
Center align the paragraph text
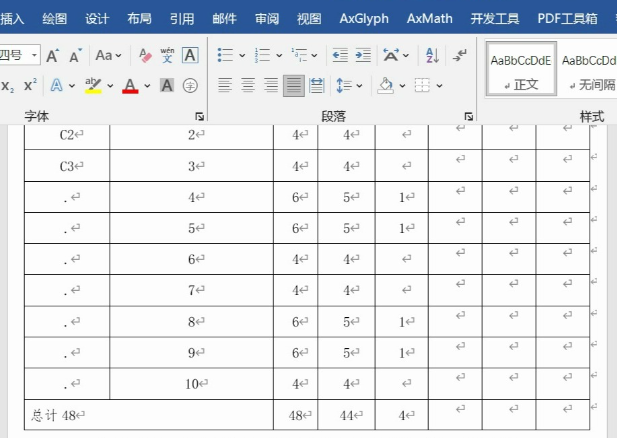pos(248,86)
